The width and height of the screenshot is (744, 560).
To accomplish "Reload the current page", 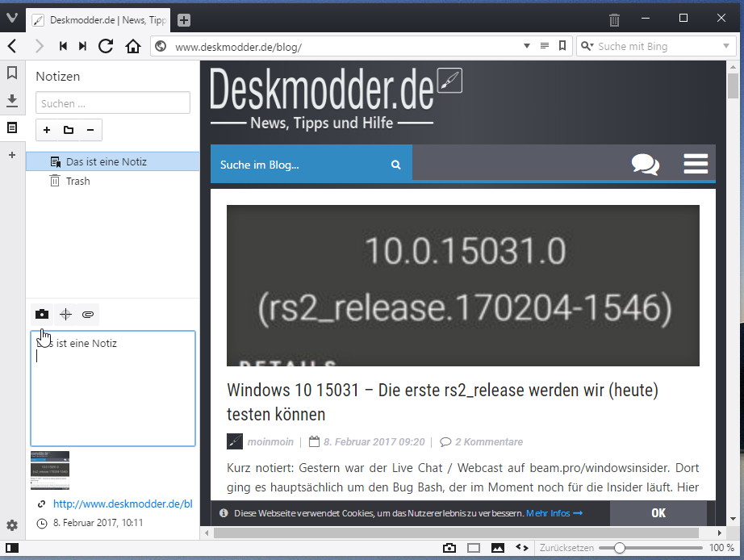I will pos(106,46).
